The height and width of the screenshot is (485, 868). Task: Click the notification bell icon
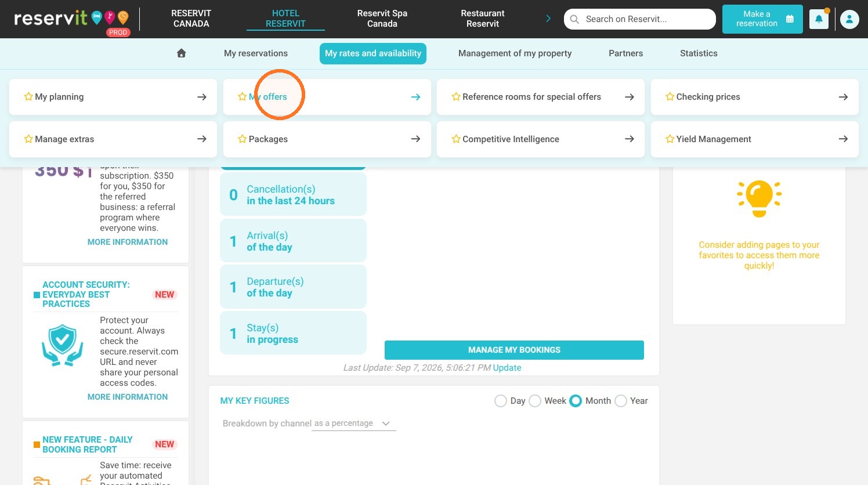pos(819,19)
